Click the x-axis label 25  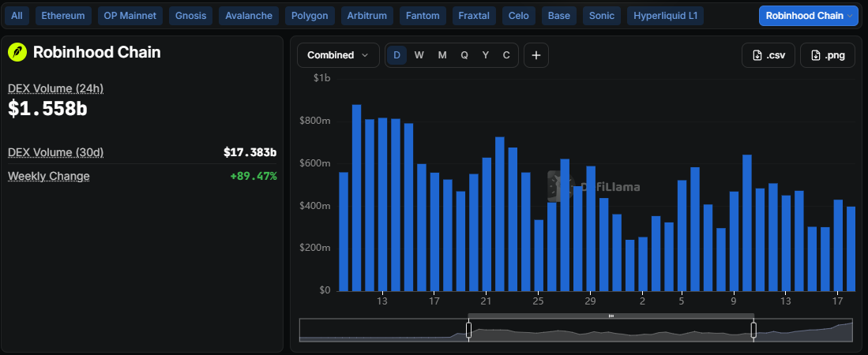pos(538,301)
